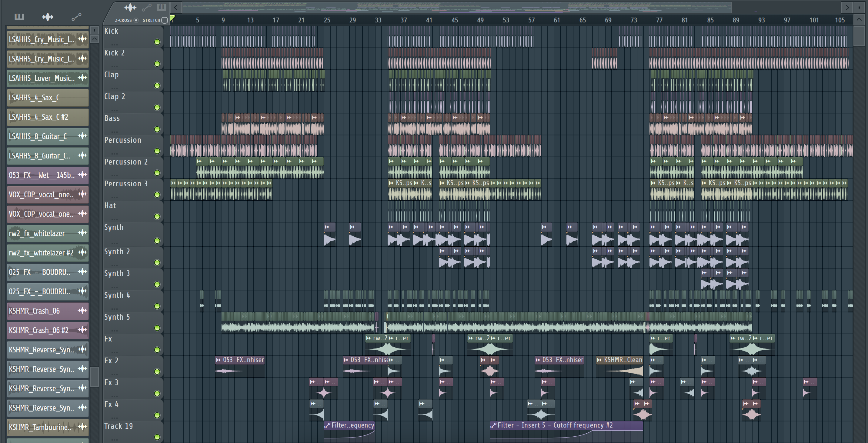Click the pattern focus piano icon above the track list
868x443 pixels.
(162, 7)
